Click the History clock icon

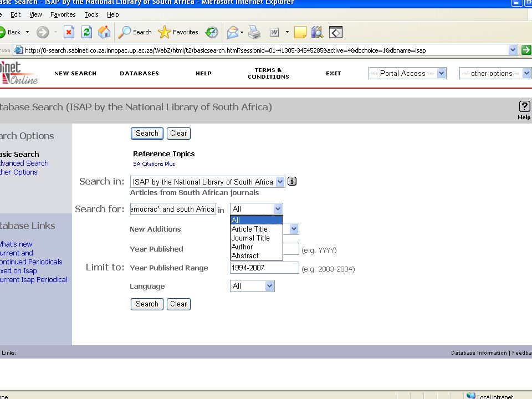[212, 32]
